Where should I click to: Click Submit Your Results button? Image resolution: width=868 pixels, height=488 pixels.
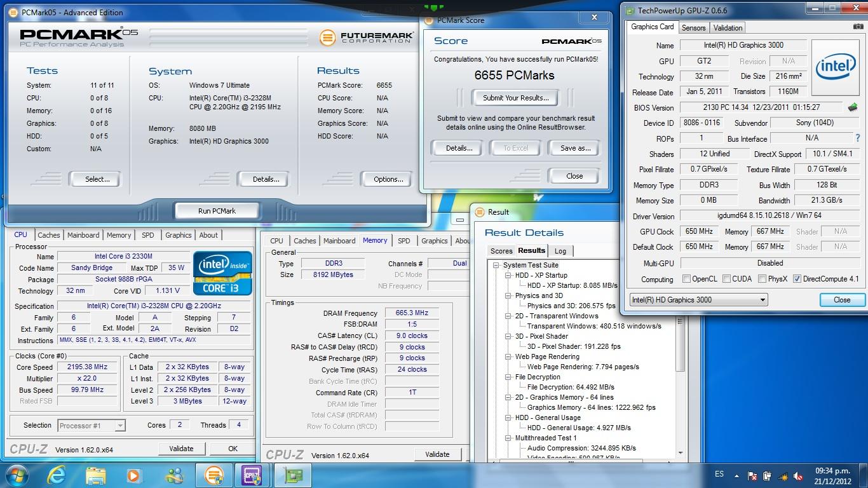pyautogui.click(x=515, y=98)
